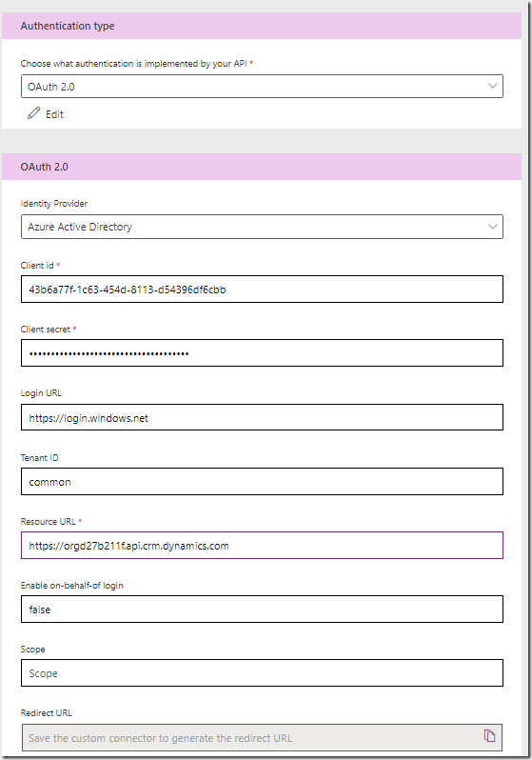The width and height of the screenshot is (532, 760).
Task: Open the Identity Provider dropdown chevron
Action: coord(493,227)
